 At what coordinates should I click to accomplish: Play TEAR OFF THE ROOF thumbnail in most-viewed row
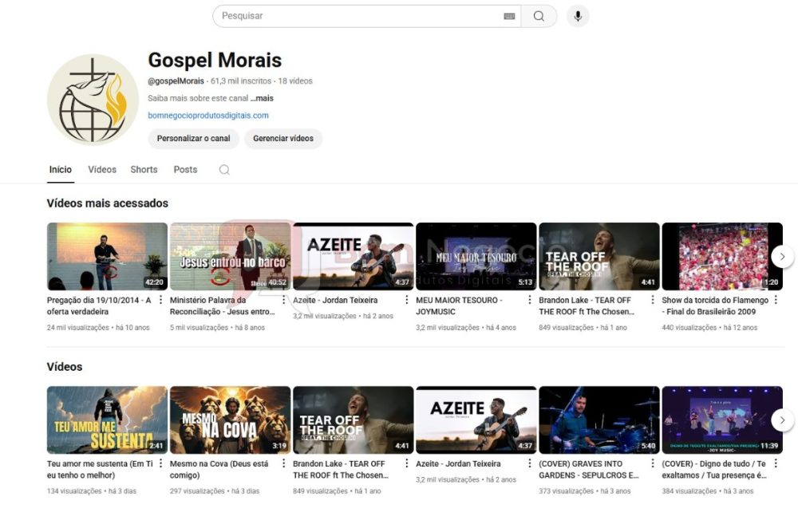point(599,256)
